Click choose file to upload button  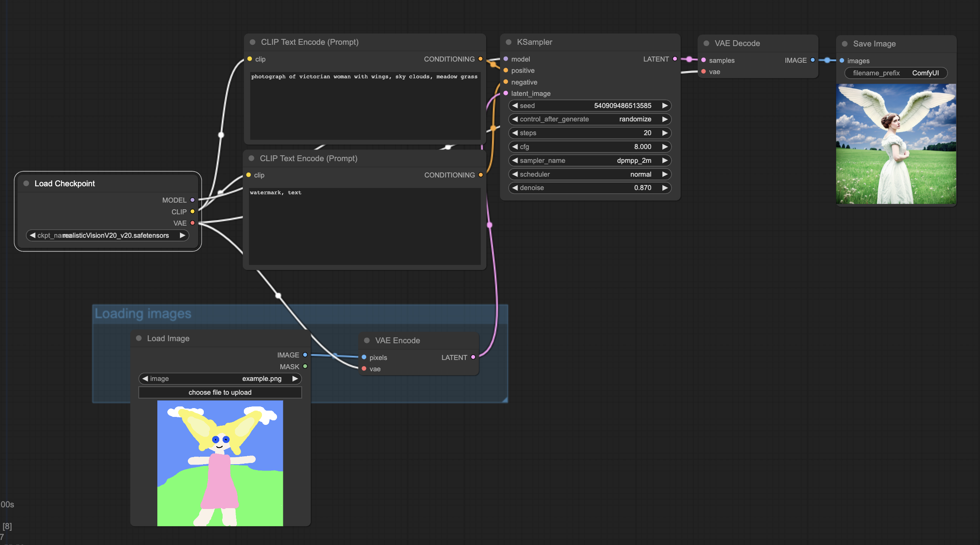(x=219, y=392)
